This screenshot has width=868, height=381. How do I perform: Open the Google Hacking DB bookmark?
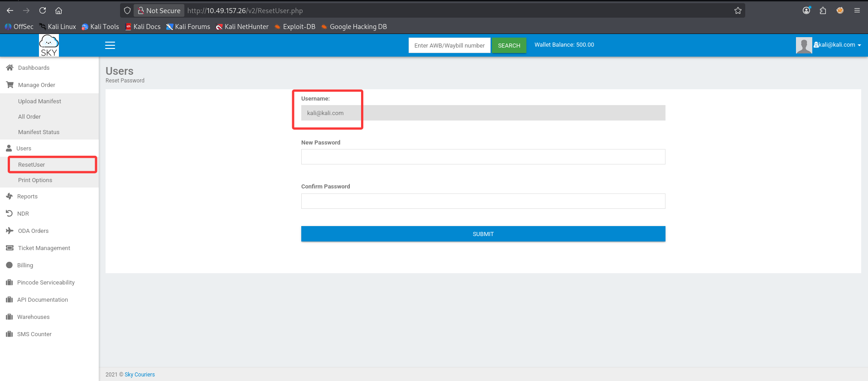pos(354,27)
